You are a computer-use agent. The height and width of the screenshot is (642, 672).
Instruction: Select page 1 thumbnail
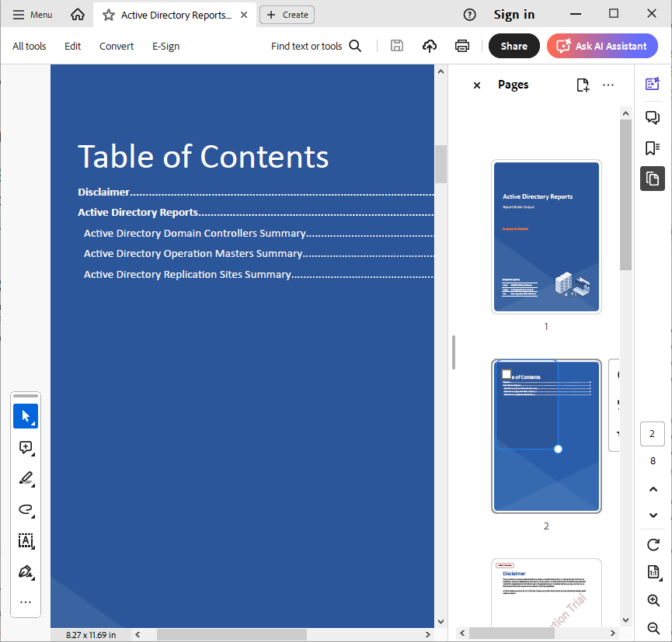point(546,237)
